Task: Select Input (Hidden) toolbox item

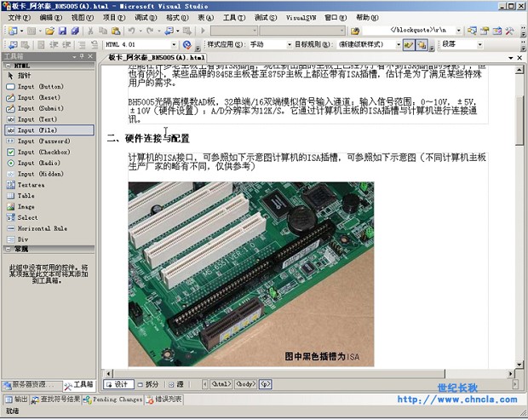Action: click(49, 174)
